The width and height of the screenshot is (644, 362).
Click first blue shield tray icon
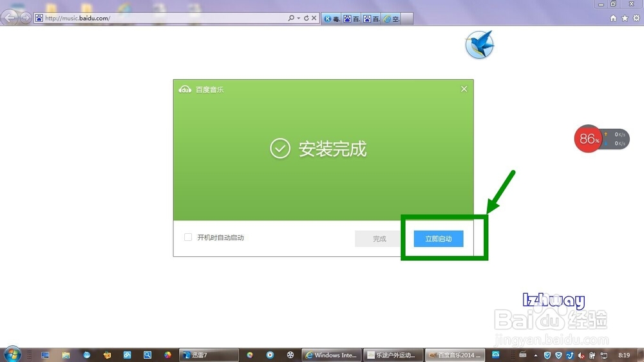click(x=547, y=356)
